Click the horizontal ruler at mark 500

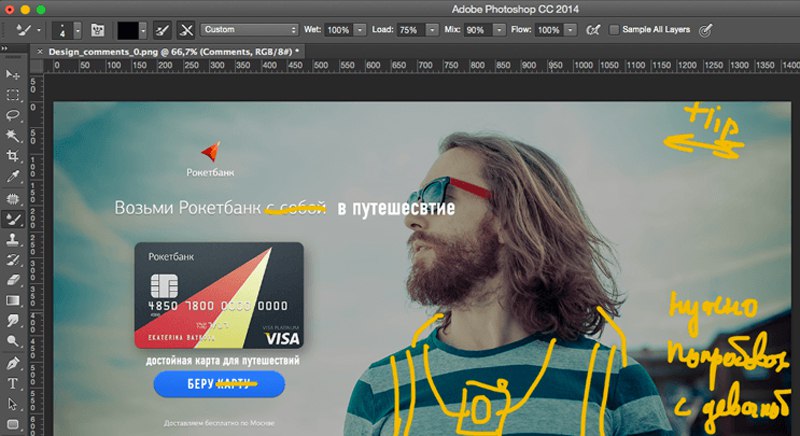[321, 65]
